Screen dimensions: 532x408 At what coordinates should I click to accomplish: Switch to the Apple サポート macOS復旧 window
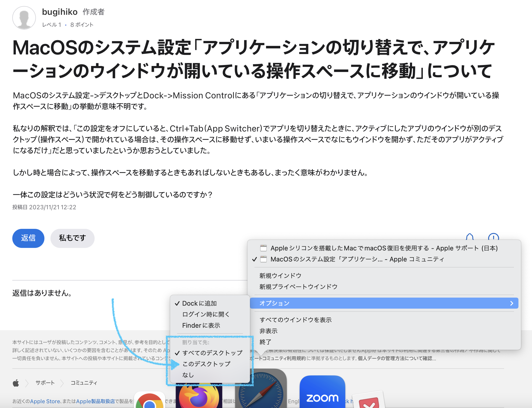(384, 248)
